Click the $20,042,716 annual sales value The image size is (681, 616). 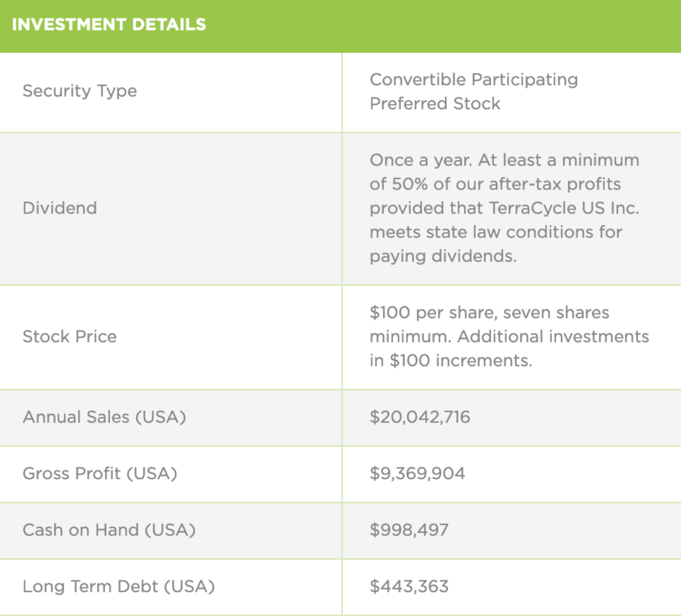click(x=420, y=417)
